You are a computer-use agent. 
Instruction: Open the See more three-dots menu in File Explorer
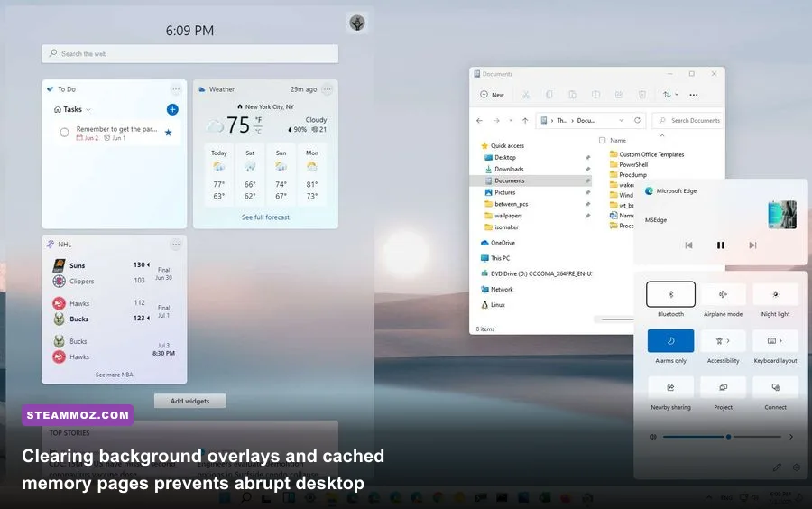click(694, 95)
